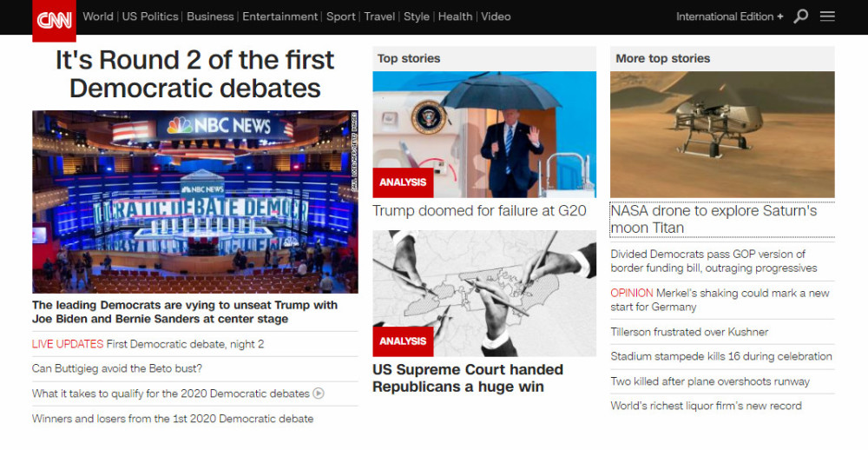Click the play icon beside debate qualification story
Screen dimensions: 868x450
click(319, 394)
